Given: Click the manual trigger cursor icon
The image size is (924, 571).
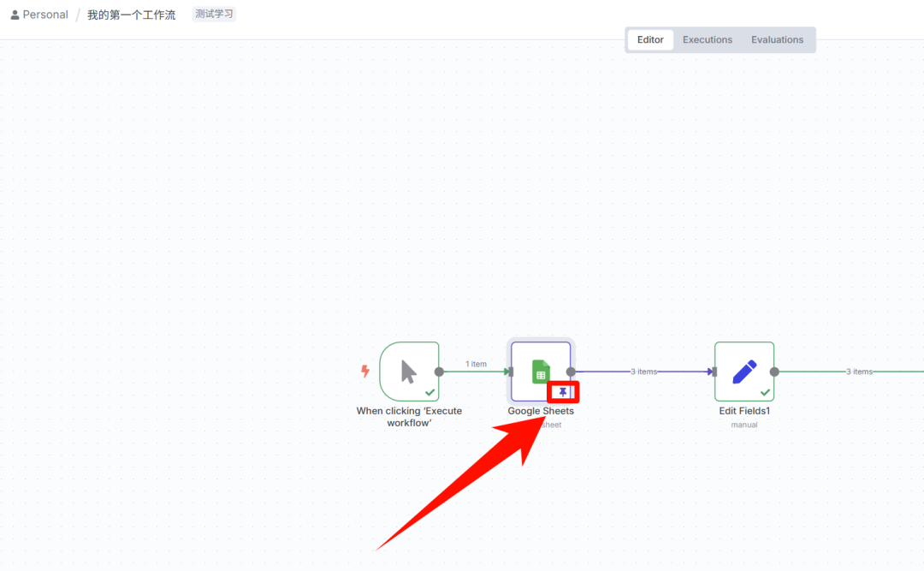Looking at the screenshot, I should click(x=409, y=372).
